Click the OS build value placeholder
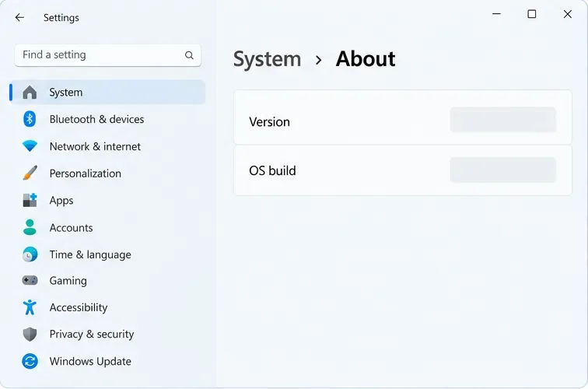This screenshot has width=588, height=389. (x=503, y=170)
